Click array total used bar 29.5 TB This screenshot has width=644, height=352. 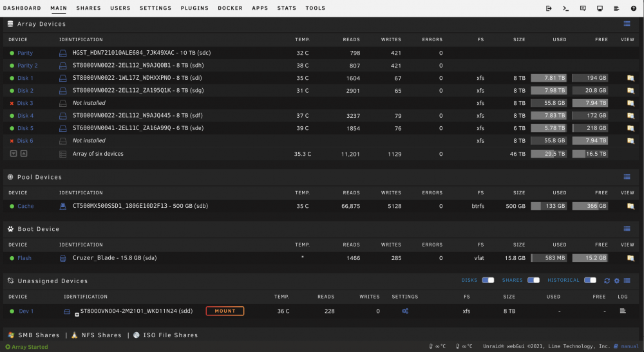[549, 154]
